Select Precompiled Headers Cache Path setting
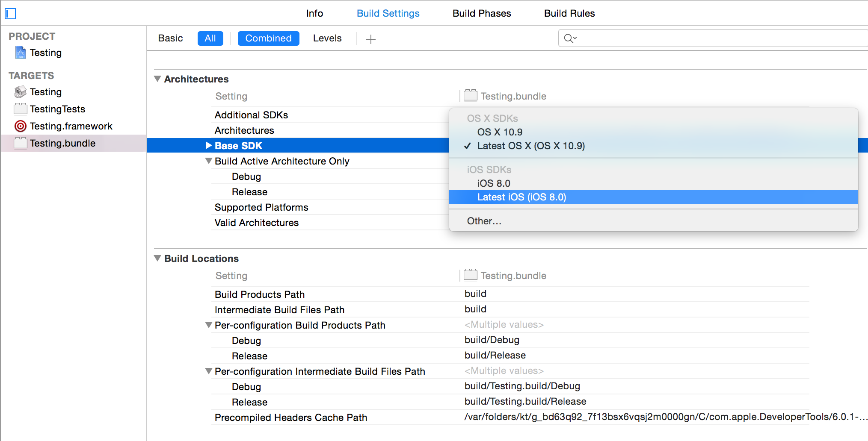This screenshot has height=441, width=868. pos(291,417)
